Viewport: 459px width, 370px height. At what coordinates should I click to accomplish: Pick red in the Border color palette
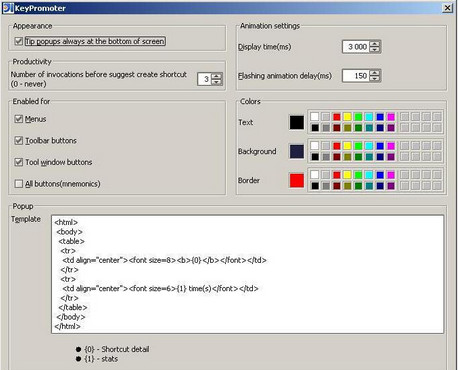(x=337, y=175)
